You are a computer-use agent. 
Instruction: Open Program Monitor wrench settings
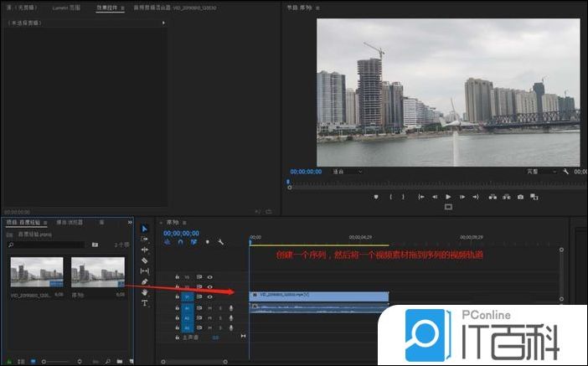point(566,172)
